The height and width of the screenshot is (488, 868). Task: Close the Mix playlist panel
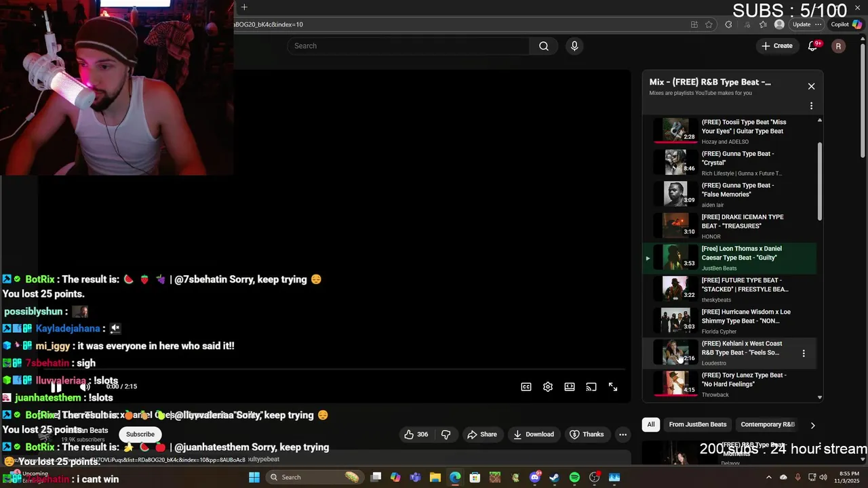point(811,87)
